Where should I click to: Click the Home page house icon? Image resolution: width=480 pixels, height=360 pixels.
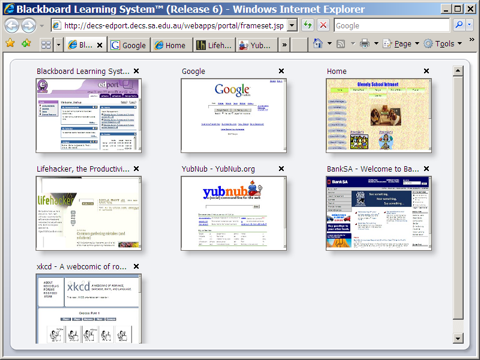tap(318, 43)
